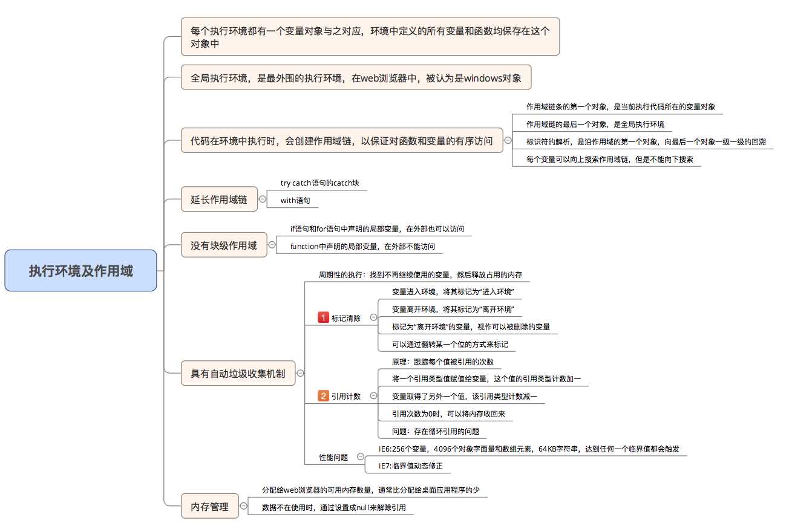Click 周期性的执行 subtopic text

tap(421, 274)
